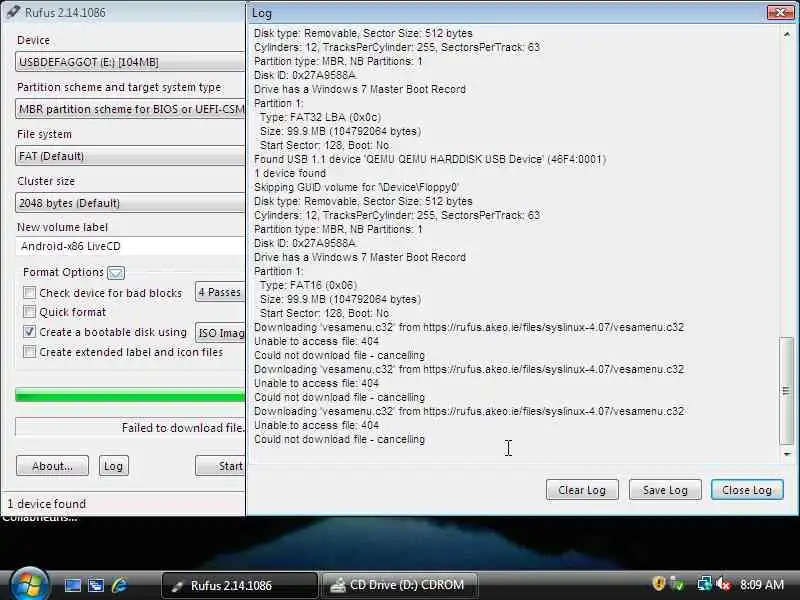Click Safely Remove Hardware tray icon
The image size is (800, 600).
(x=678, y=584)
